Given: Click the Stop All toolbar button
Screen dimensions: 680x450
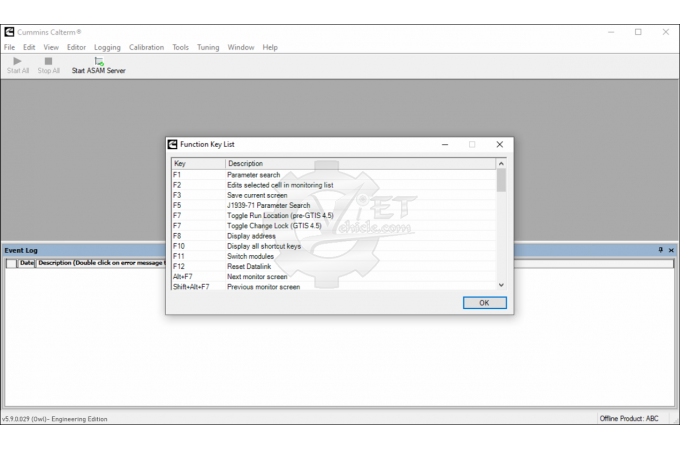Looking at the screenshot, I should 49,65.
